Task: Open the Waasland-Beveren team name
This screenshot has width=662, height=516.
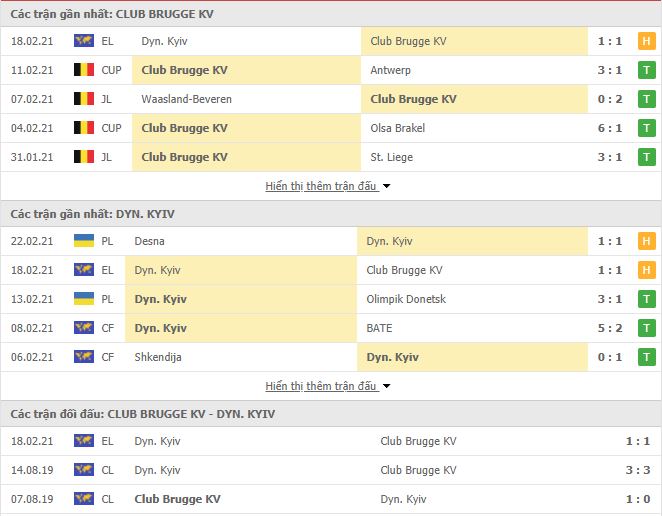Action: [186, 99]
